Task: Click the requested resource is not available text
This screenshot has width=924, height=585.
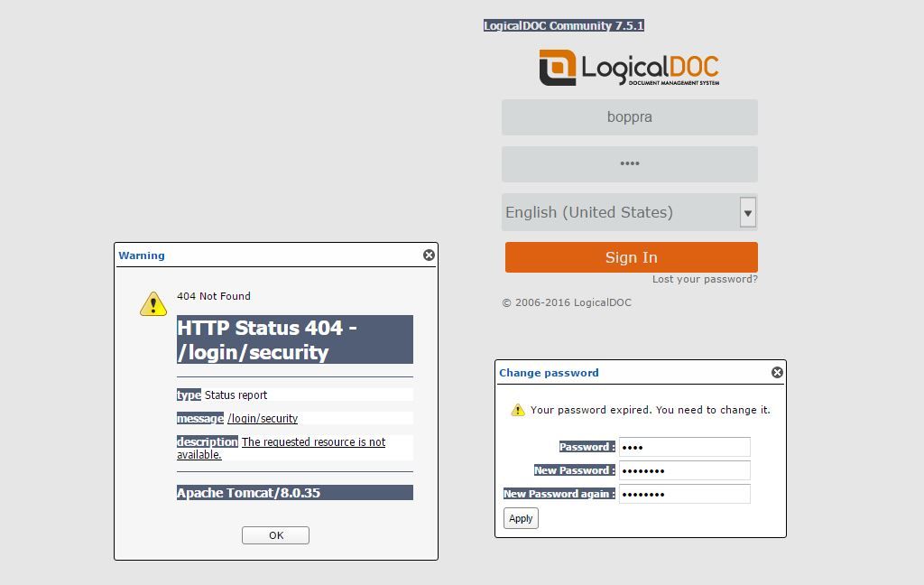Action: pos(282,448)
